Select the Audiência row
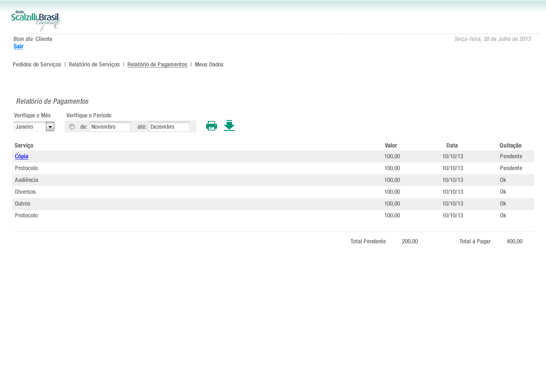This screenshot has width=546, height=392. click(26, 180)
